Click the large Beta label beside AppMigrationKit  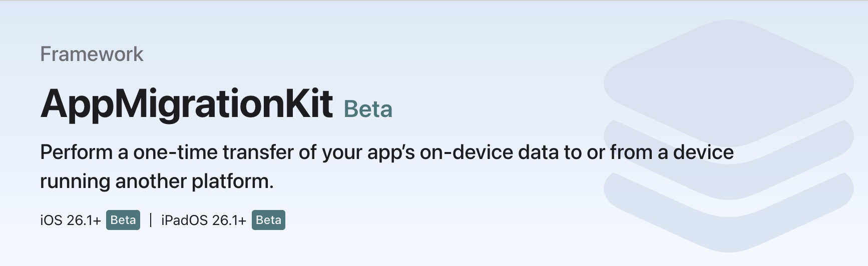point(368,109)
